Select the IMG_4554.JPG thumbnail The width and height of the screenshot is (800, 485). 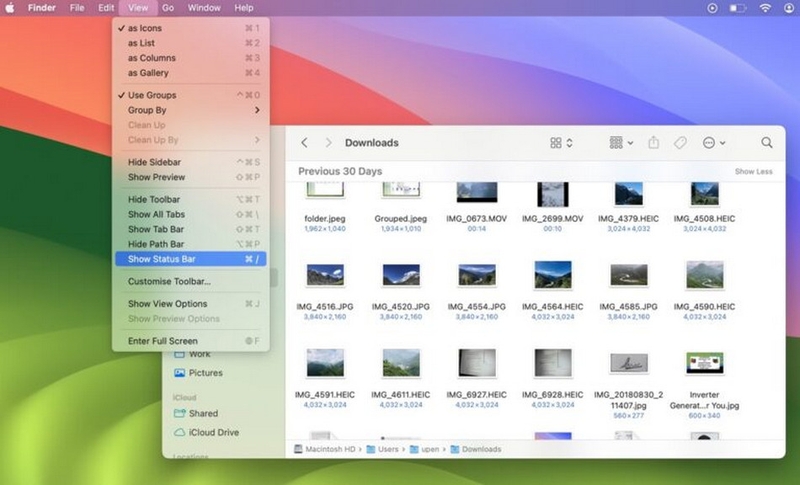[x=477, y=275]
